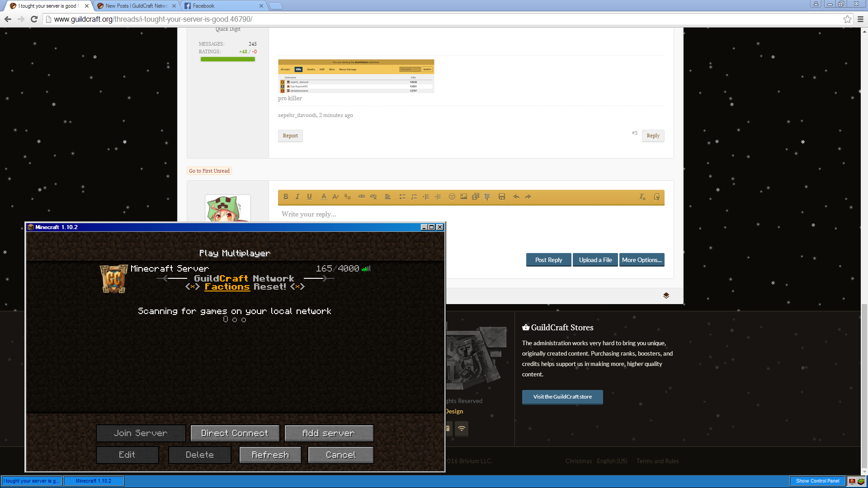Click the Delete button in Minecraft
Image resolution: width=868 pixels, height=488 pixels.
coord(199,455)
